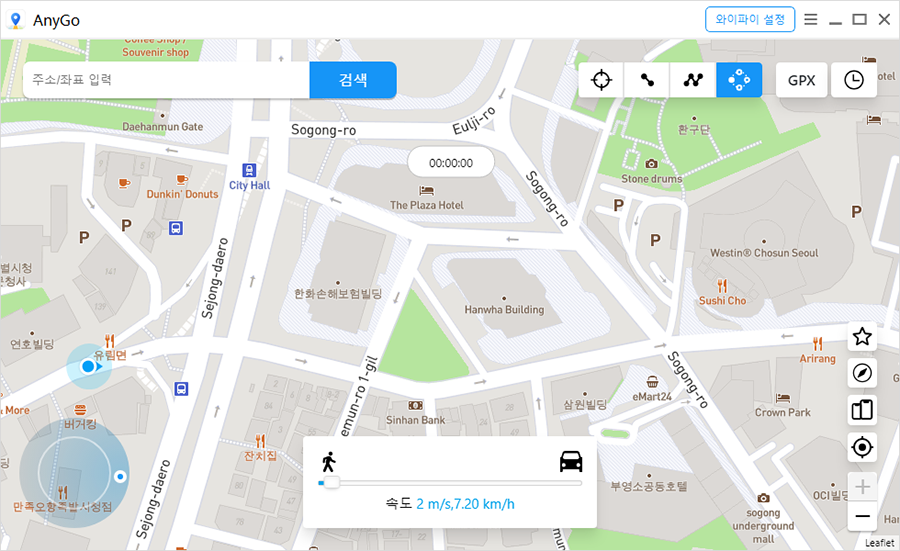
Task: Import a GPX file
Action: (x=801, y=80)
